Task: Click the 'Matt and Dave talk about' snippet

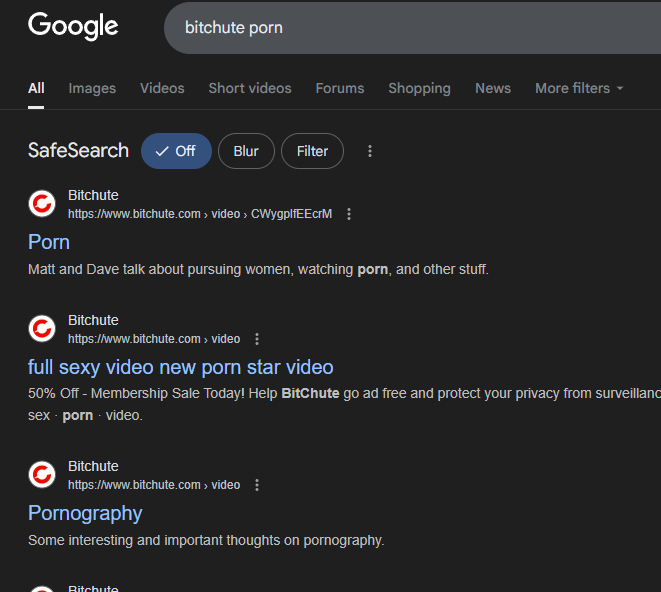Action: tap(258, 269)
